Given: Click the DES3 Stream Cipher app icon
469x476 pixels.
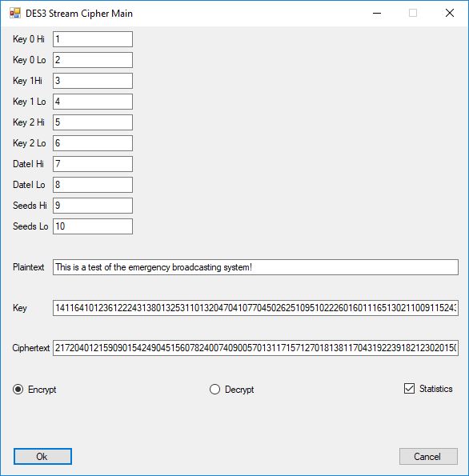Looking at the screenshot, I should [x=15, y=14].
